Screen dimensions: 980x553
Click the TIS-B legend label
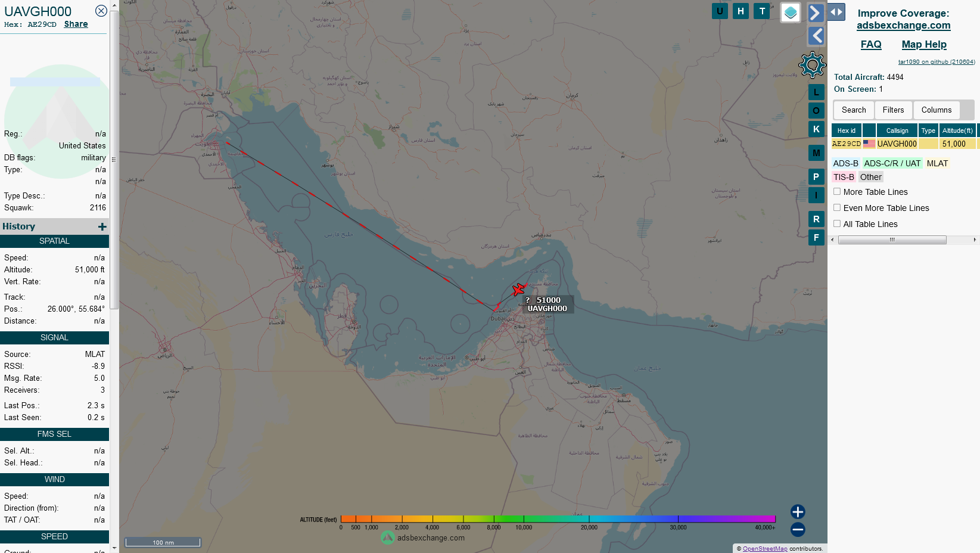coord(844,177)
